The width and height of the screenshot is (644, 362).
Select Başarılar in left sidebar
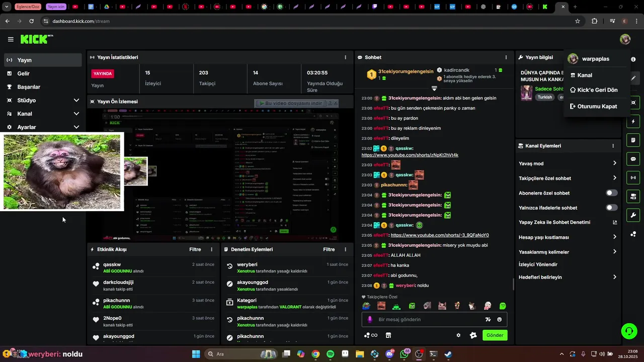(43, 87)
